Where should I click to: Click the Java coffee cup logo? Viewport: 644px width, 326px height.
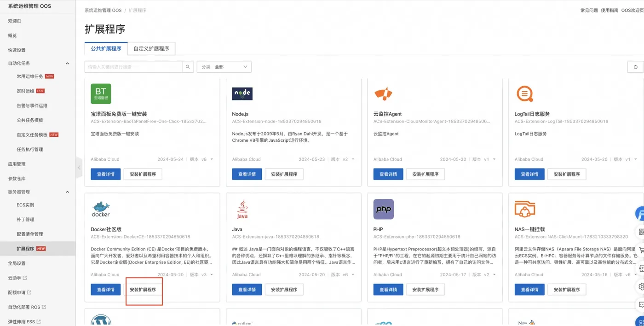pyautogui.click(x=242, y=209)
